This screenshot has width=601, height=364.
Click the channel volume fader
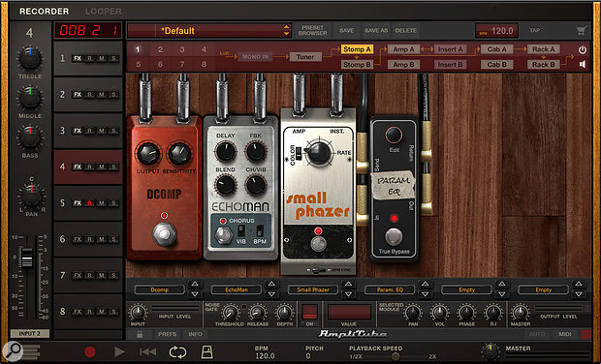point(27,258)
